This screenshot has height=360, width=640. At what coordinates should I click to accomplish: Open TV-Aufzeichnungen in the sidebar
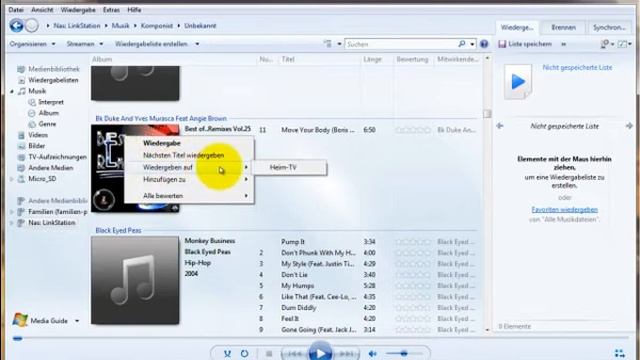click(58, 157)
